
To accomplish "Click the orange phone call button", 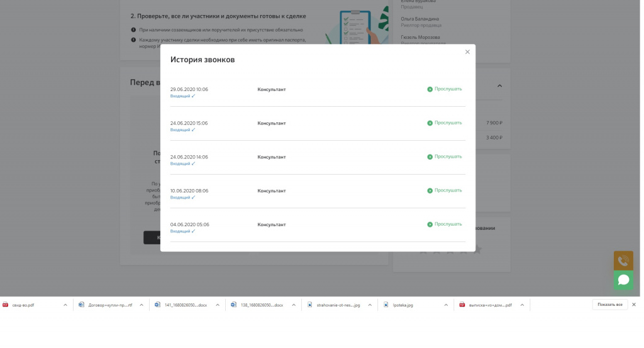I will (x=623, y=261).
